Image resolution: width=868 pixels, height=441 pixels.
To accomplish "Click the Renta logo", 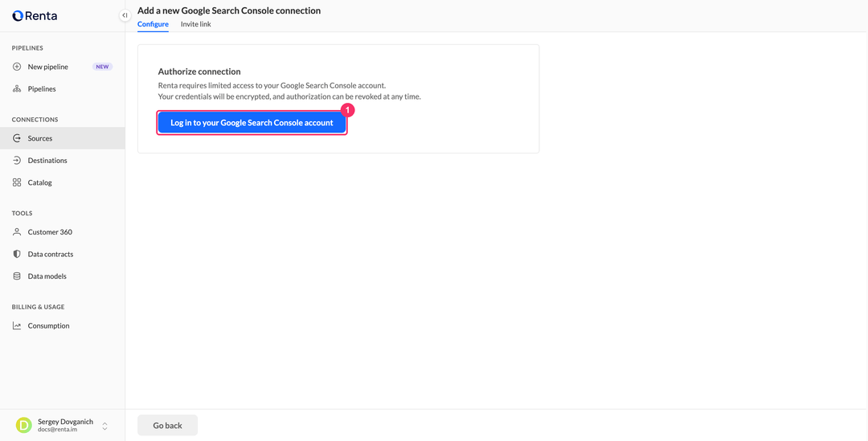I will coord(35,16).
